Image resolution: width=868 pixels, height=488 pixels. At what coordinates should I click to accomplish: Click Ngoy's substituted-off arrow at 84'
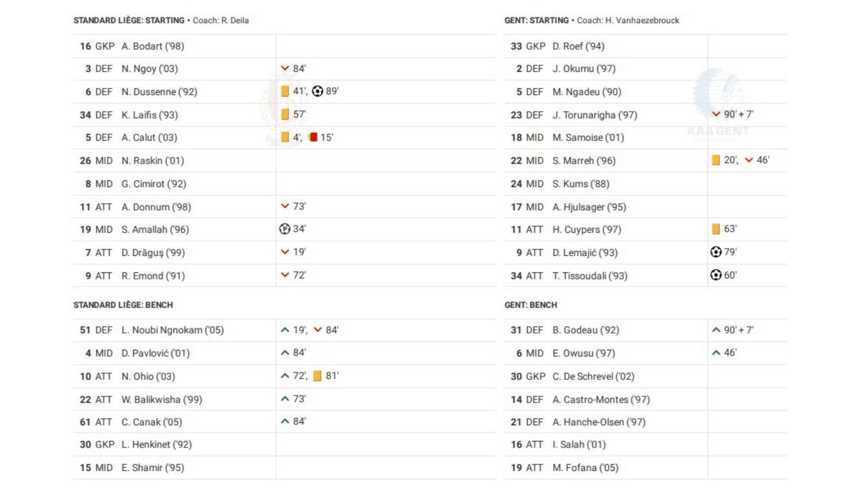coord(285,68)
